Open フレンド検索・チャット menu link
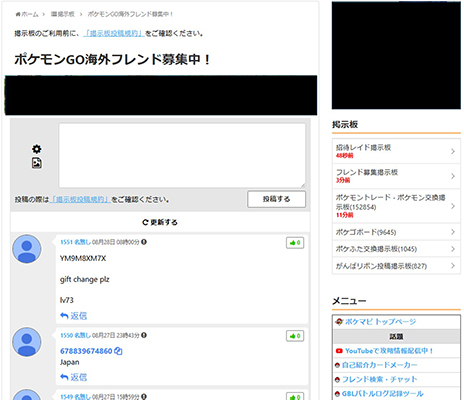 pos(379,379)
